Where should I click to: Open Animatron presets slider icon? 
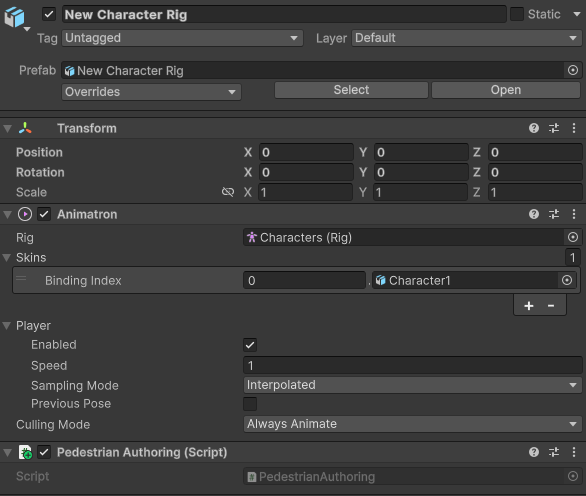point(554,214)
